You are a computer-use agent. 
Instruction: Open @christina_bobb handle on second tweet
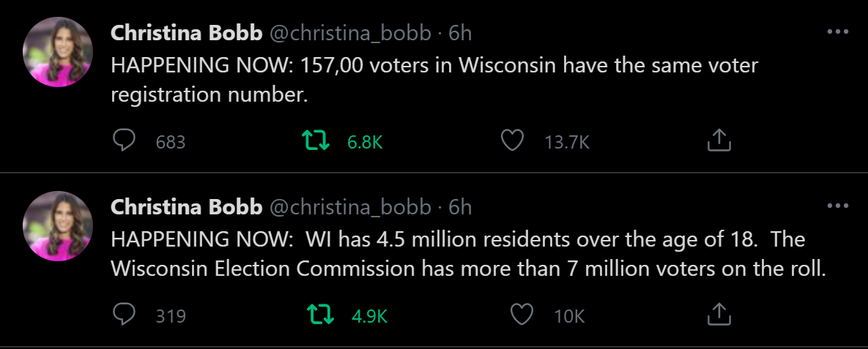coord(350,208)
